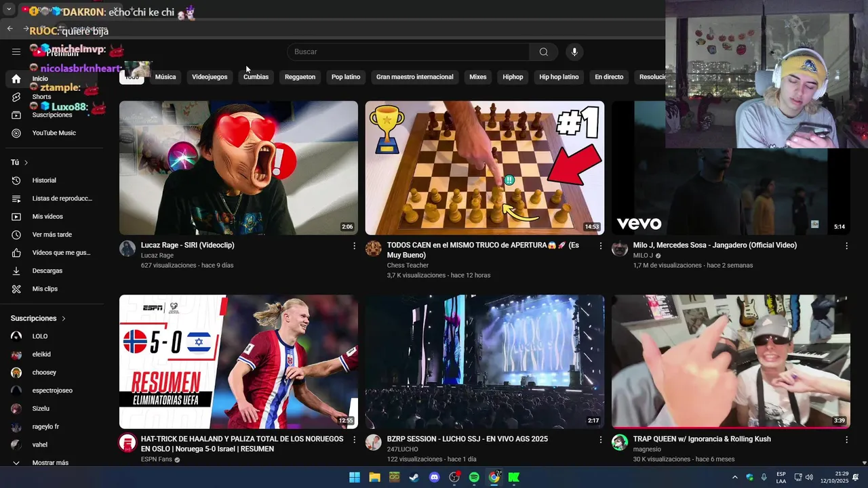The height and width of the screenshot is (488, 868).
Task: Play the chess opening trick thumbnail
Action: [x=485, y=168]
